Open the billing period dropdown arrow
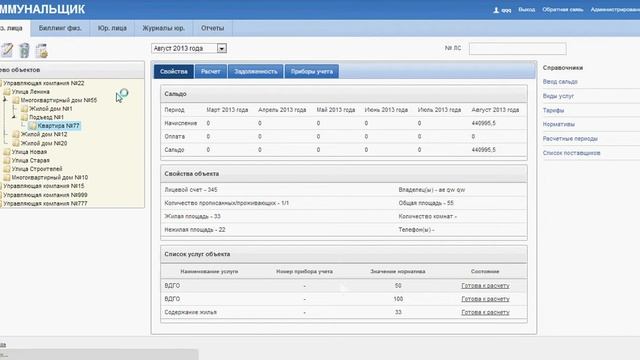 click(x=222, y=49)
